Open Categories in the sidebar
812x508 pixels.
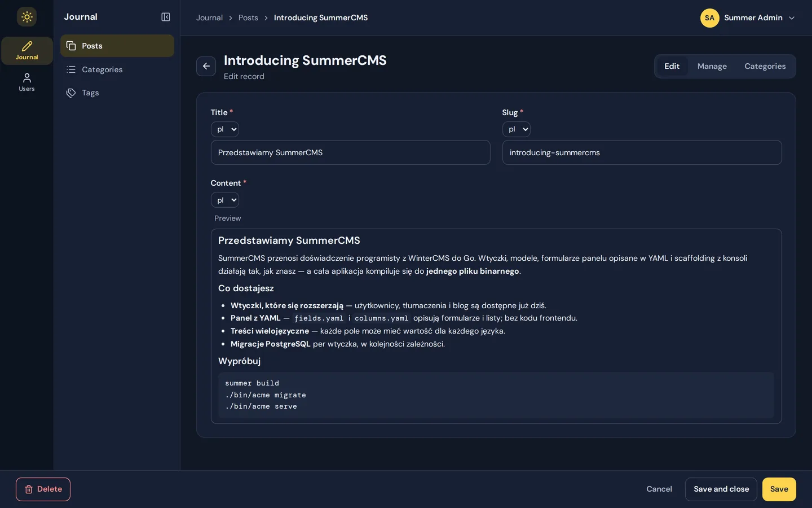point(117,69)
